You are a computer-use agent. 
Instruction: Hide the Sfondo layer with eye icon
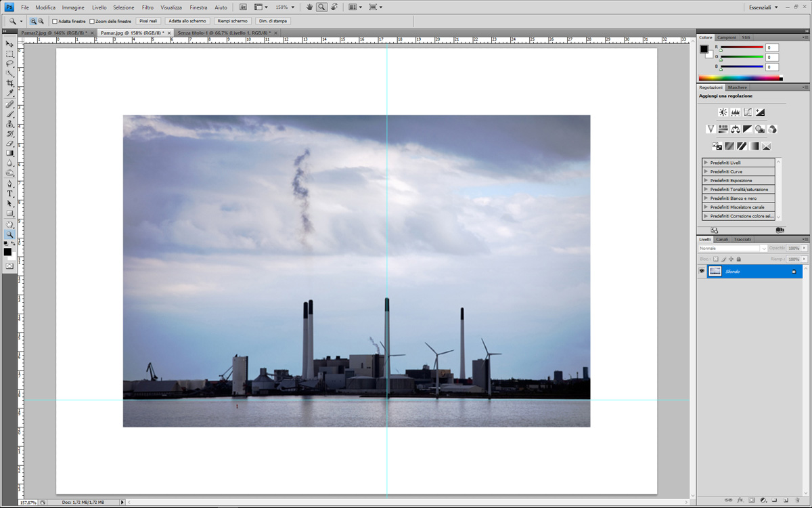702,272
